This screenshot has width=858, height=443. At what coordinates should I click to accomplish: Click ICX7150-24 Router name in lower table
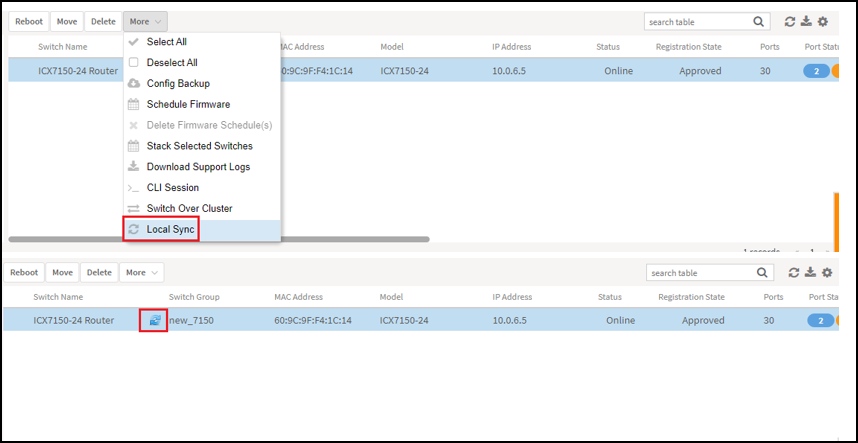click(x=73, y=320)
